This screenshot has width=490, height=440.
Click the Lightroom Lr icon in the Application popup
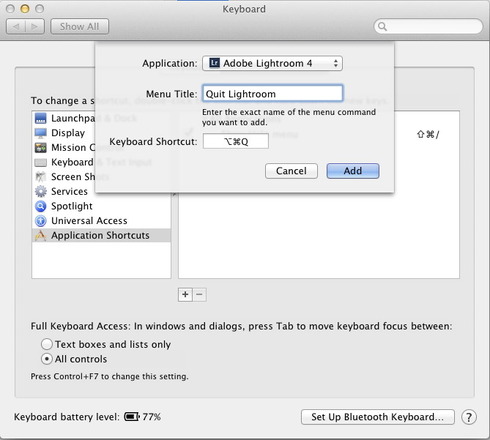point(214,63)
